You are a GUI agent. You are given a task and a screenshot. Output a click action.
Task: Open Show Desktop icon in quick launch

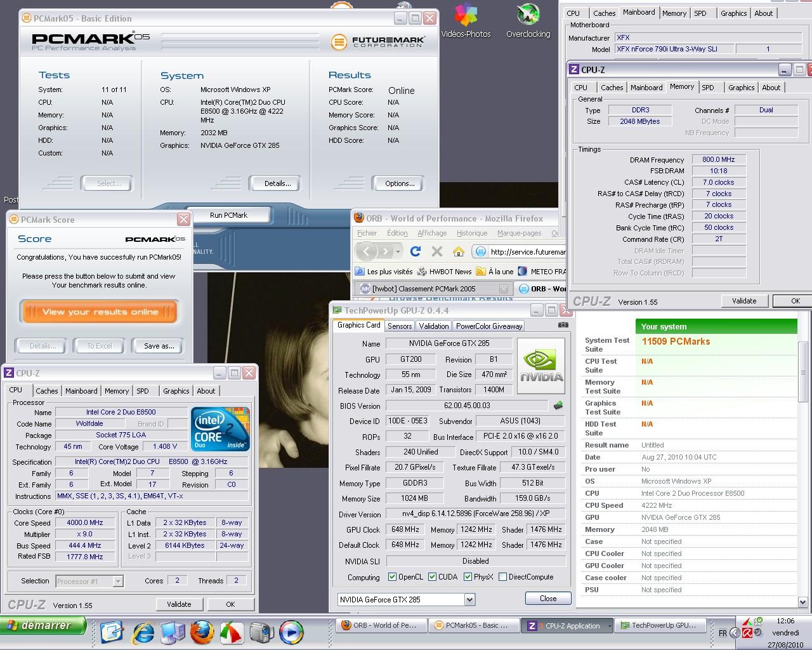(112, 632)
